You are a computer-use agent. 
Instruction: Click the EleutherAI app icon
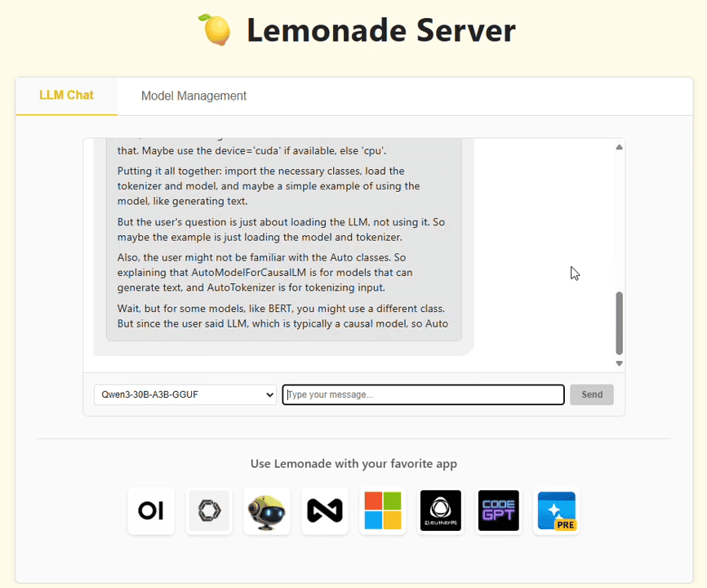[441, 511]
